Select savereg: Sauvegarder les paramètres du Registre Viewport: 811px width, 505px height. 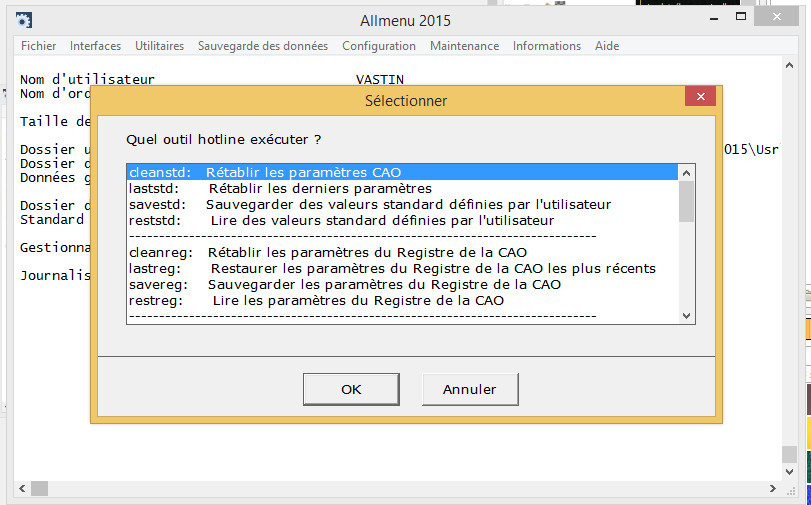[402, 285]
